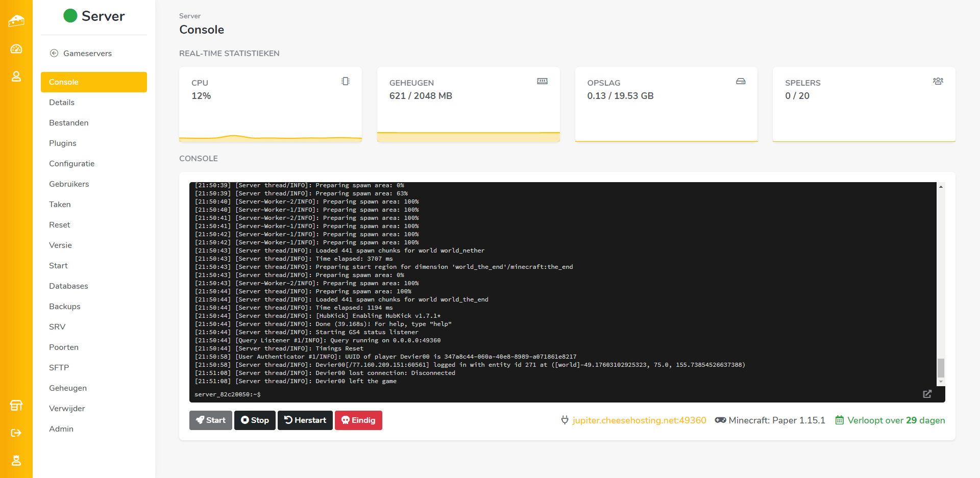Go to the Configuratie page
This screenshot has height=478, width=980.
pyautogui.click(x=72, y=164)
